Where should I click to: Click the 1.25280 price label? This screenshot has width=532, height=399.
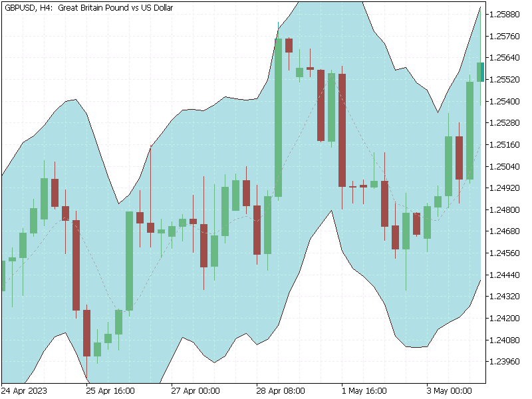click(x=505, y=123)
